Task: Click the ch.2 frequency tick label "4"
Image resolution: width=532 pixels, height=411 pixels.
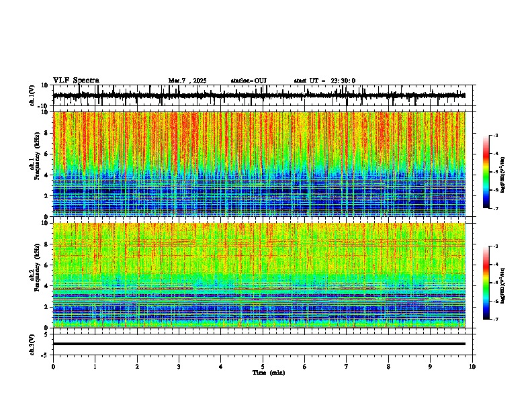Action: click(x=46, y=286)
